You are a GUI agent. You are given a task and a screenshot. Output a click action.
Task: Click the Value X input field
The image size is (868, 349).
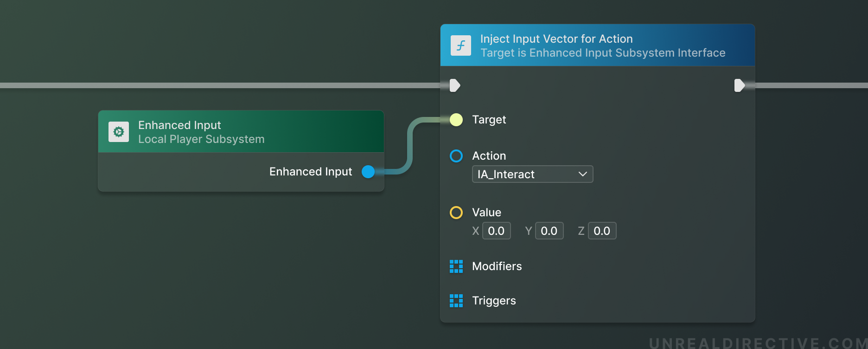[496, 231]
